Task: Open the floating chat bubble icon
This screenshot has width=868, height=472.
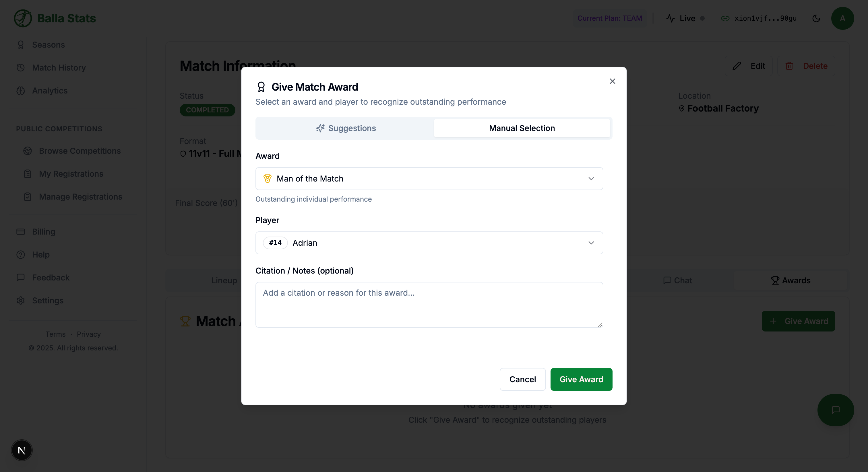Action: (836, 410)
